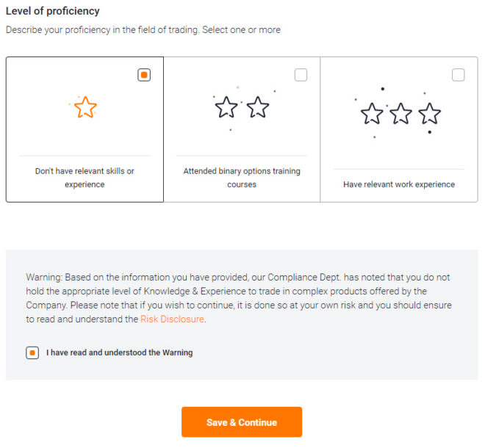The width and height of the screenshot is (485, 448).
Task: Click the first star in the three-star group
Action: [x=372, y=113]
